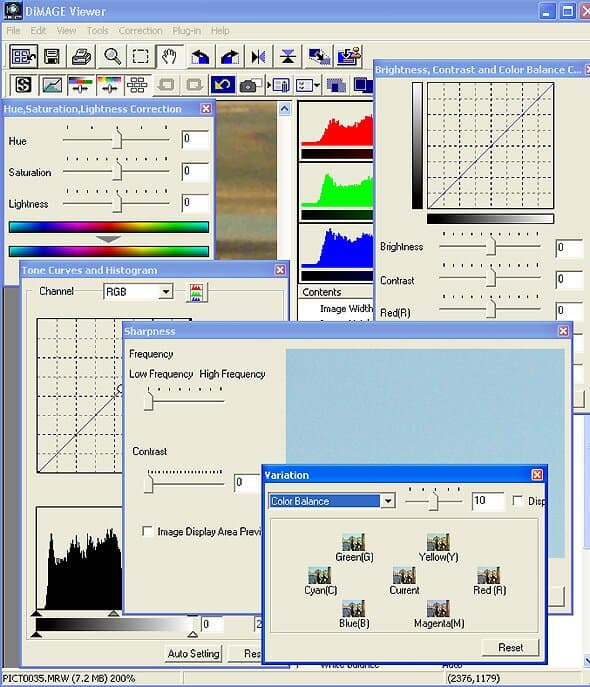Click the thumbnail view toolbar icon
This screenshot has width=590, height=687.
24,57
